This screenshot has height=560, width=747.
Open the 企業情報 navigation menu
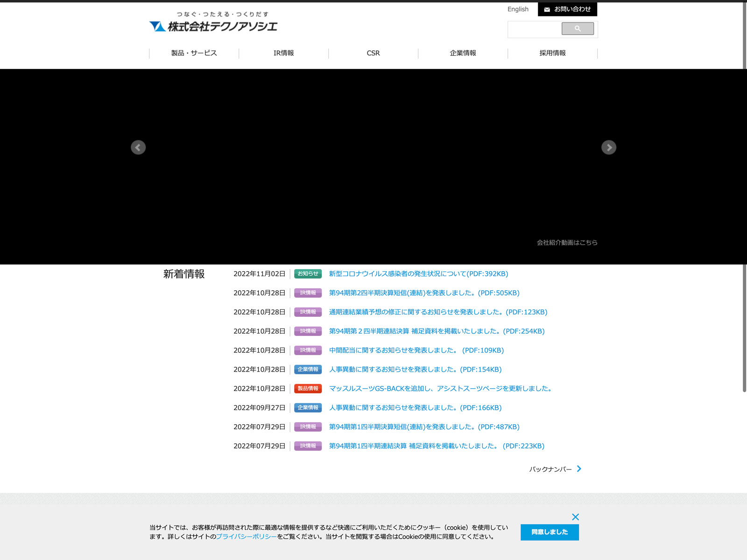463,53
